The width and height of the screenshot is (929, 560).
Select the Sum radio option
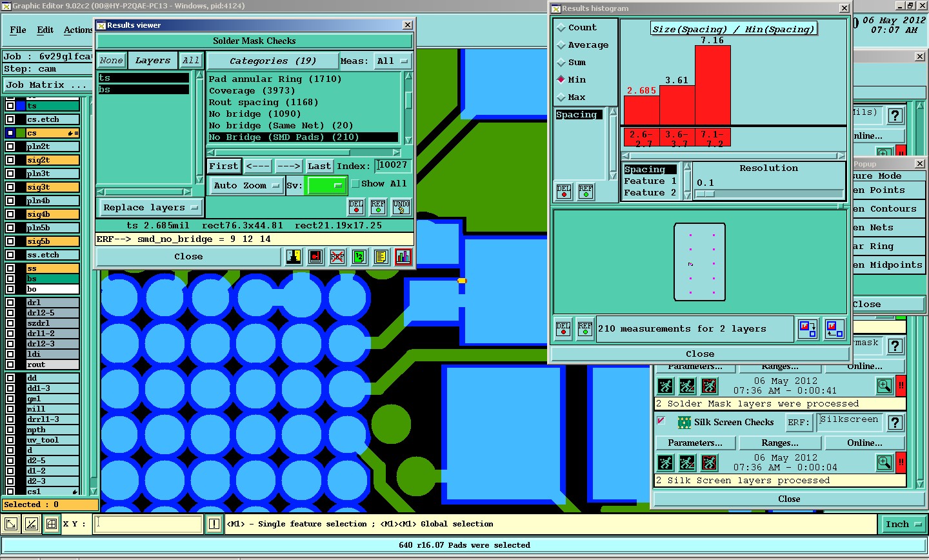point(561,63)
